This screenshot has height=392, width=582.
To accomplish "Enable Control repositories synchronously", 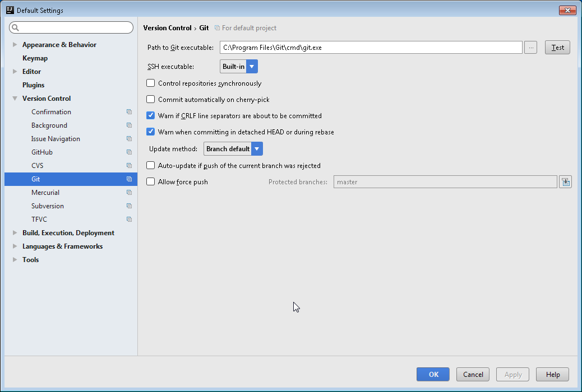I will pos(150,82).
